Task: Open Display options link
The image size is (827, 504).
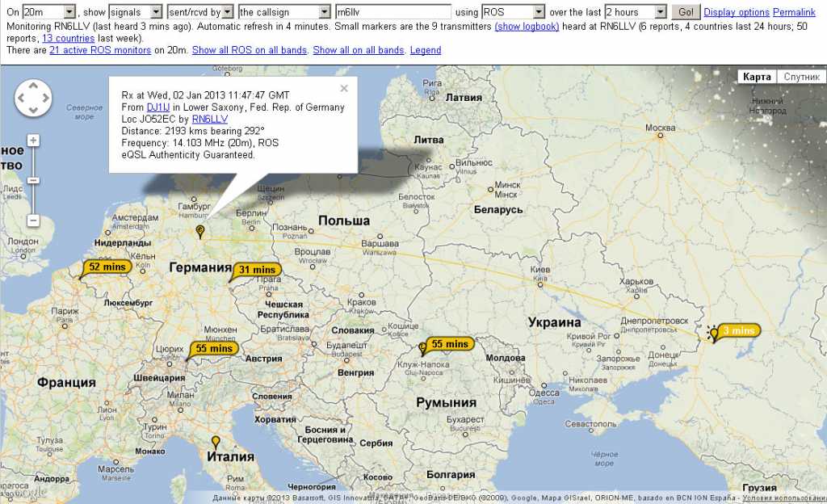Action: click(x=737, y=12)
